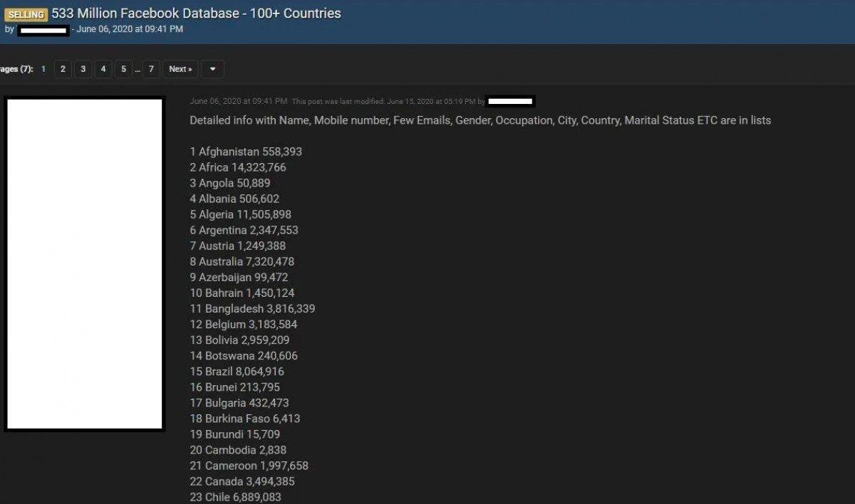Screen dimensions: 855x504
Task: Go to page 1 of thread
Action: tap(43, 69)
